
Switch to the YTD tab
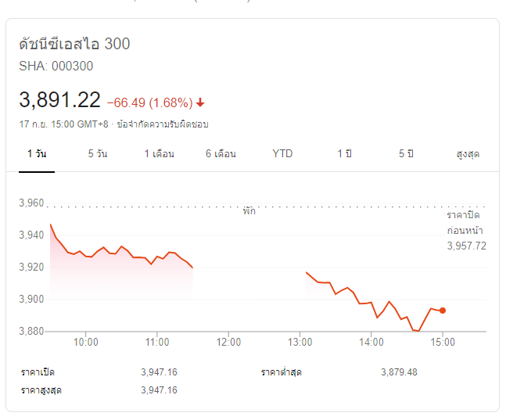point(282,154)
